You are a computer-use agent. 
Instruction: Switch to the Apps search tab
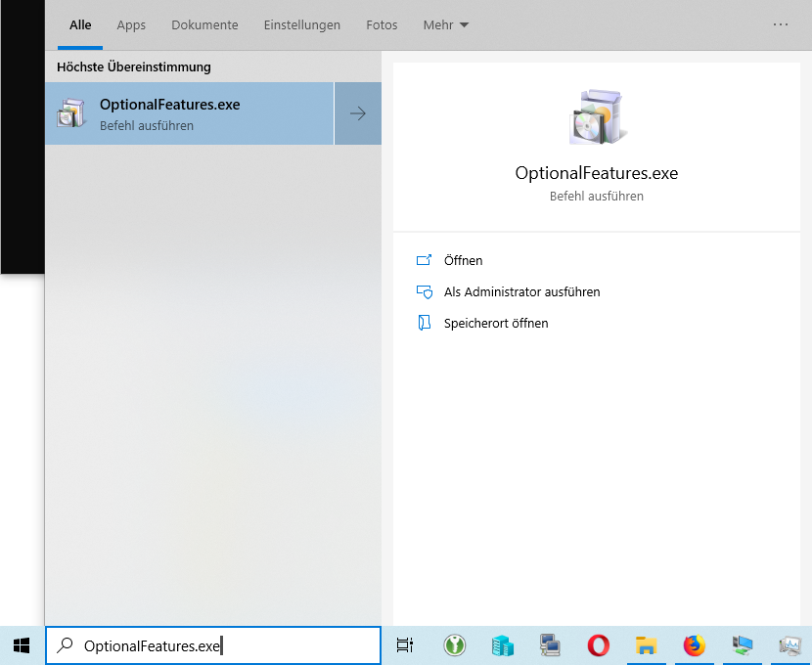(131, 25)
